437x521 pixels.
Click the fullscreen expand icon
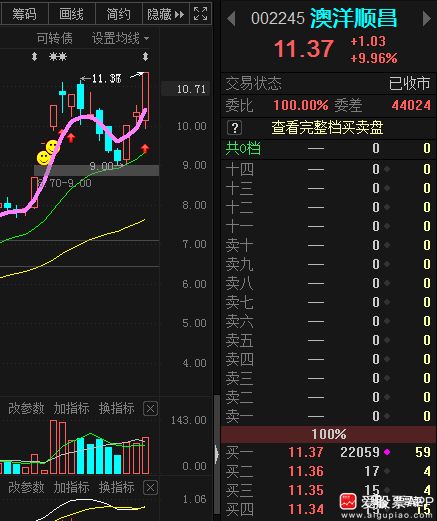200,14
